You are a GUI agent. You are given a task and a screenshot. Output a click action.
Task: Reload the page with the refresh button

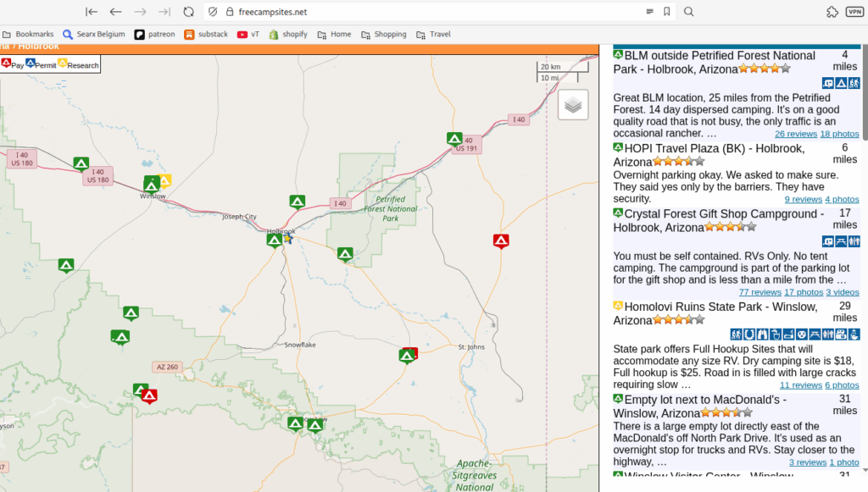pyautogui.click(x=189, y=12)
